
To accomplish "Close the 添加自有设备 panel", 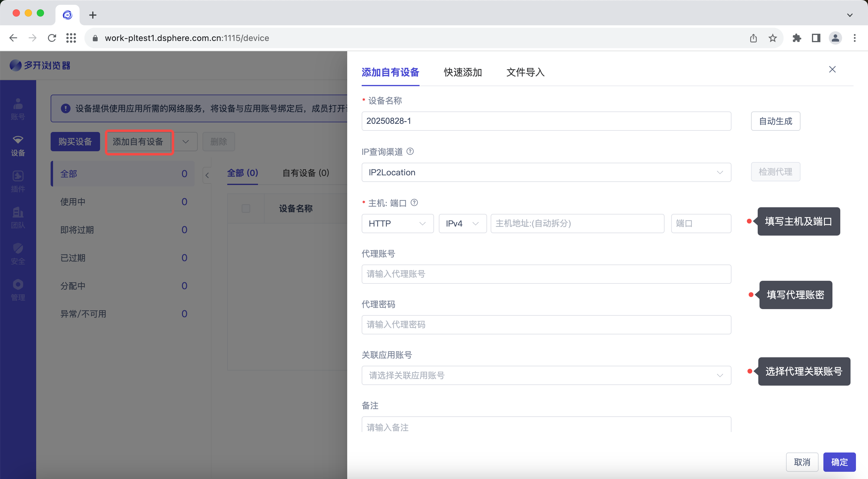I will pyautogui.click(x=832, y=69).
